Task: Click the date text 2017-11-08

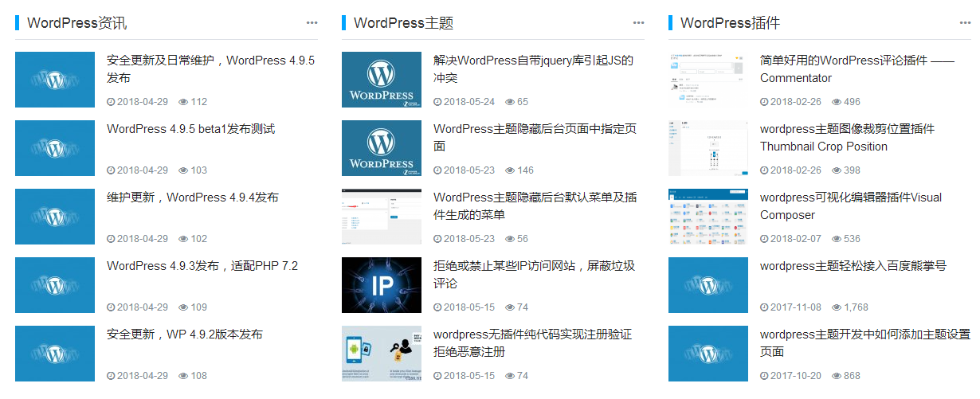Action: tap(796, 307)
